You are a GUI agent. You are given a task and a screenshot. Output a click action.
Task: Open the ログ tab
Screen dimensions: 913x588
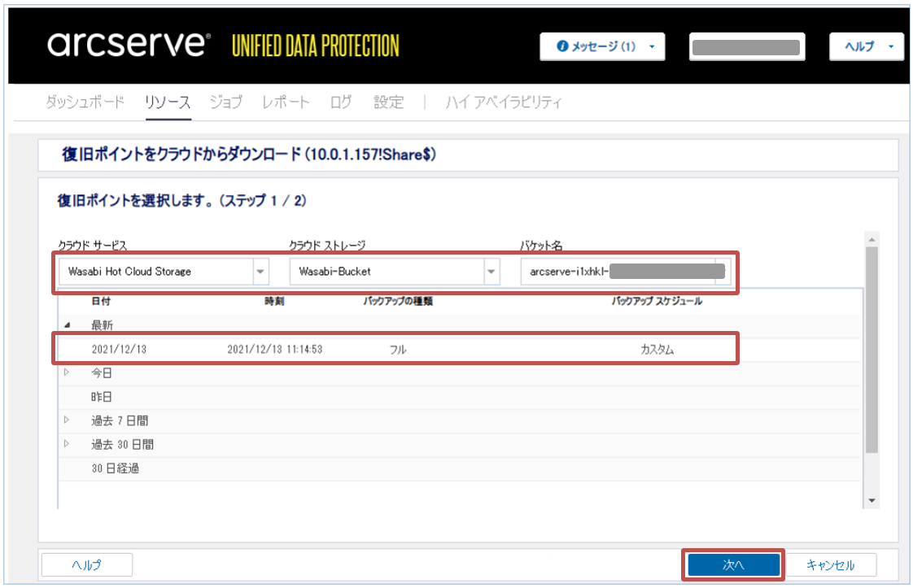341,102
